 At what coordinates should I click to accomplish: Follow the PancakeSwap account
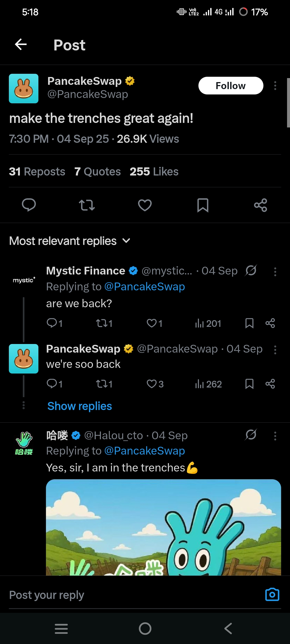(x=231, y=86)
